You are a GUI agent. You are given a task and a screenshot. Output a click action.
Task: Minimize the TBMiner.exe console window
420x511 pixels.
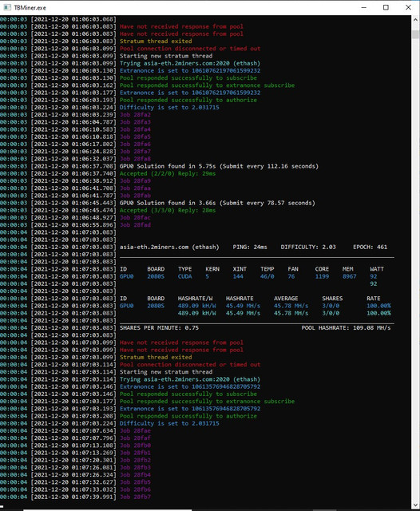[364, 7]
